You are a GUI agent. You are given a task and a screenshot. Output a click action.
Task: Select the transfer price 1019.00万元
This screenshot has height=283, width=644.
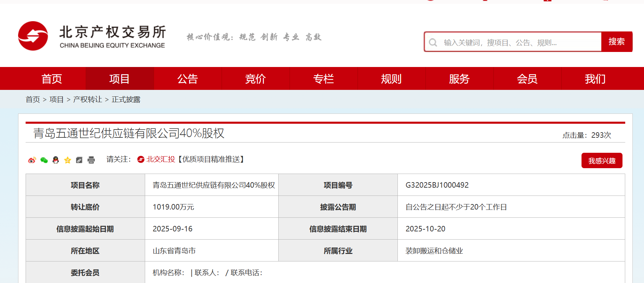[173, 207]
